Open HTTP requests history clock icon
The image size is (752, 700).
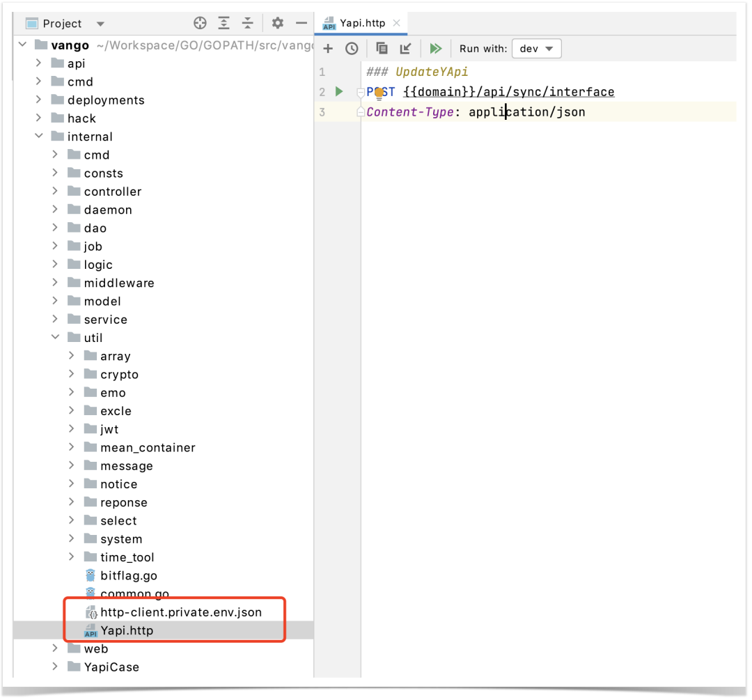[352, 49]
